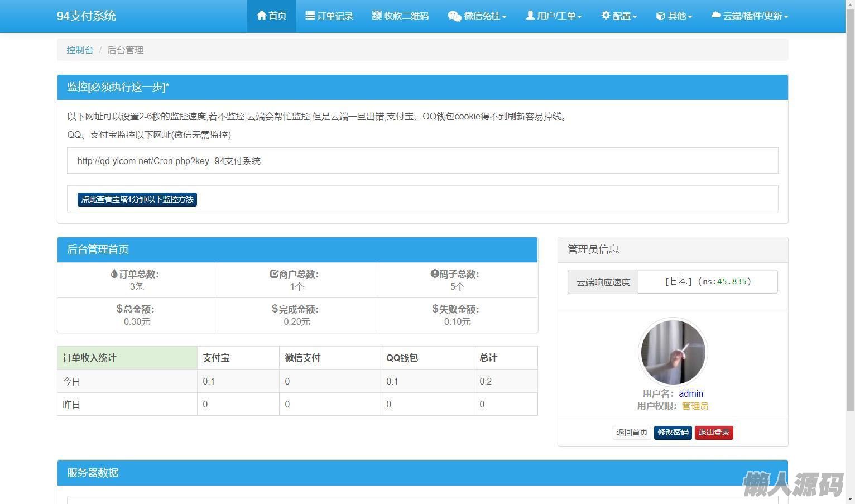Click the 返回首页 button
The image size is (855, 504).
pyautogui.click(x=632, y=433)
